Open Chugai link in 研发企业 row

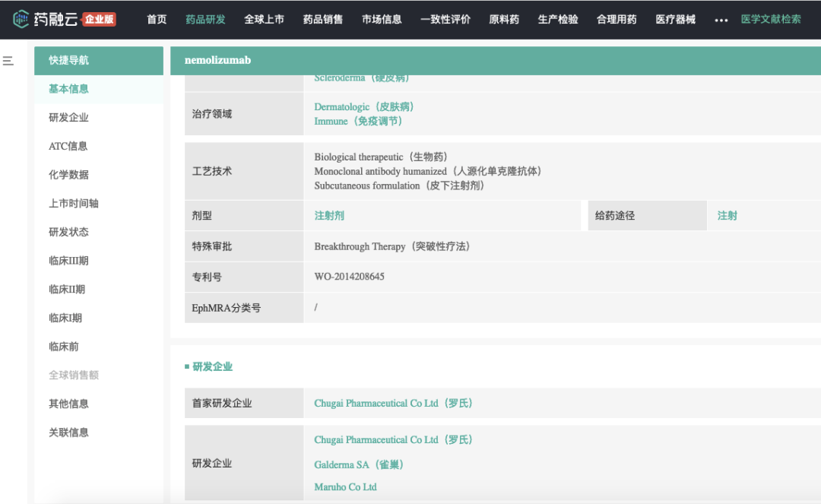(393, 439)
